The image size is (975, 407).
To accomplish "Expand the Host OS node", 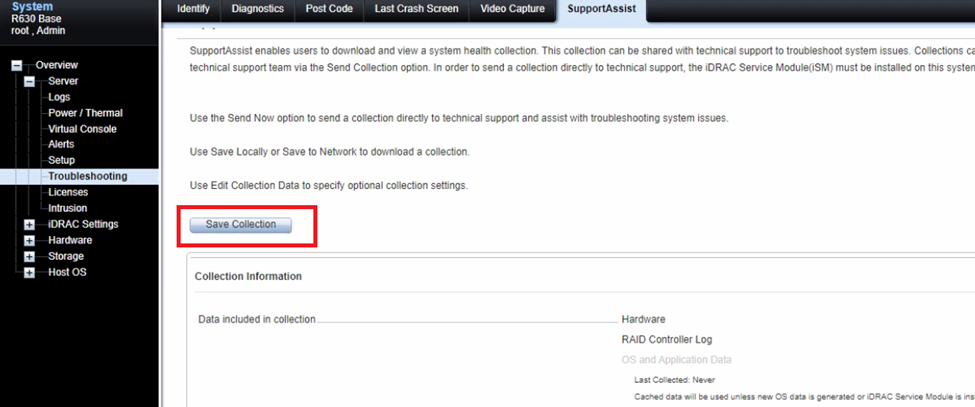I will click(x=29, y=273).
